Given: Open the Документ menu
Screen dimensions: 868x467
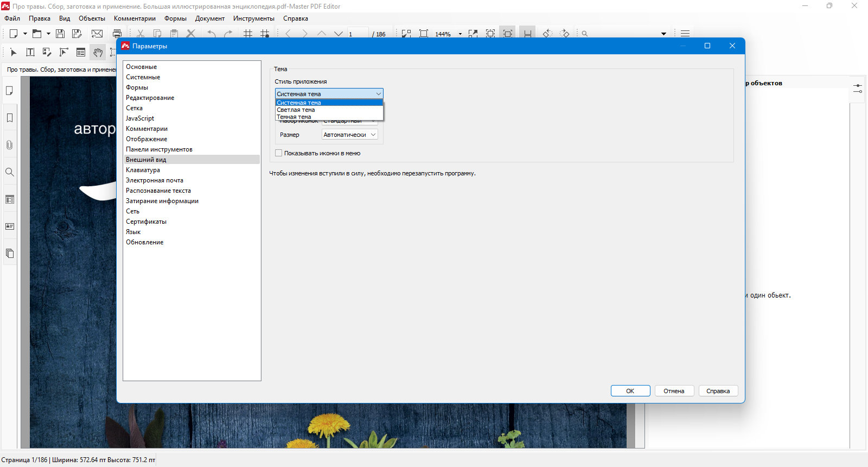Looking at the screenshot, I should tap(210, 18).
